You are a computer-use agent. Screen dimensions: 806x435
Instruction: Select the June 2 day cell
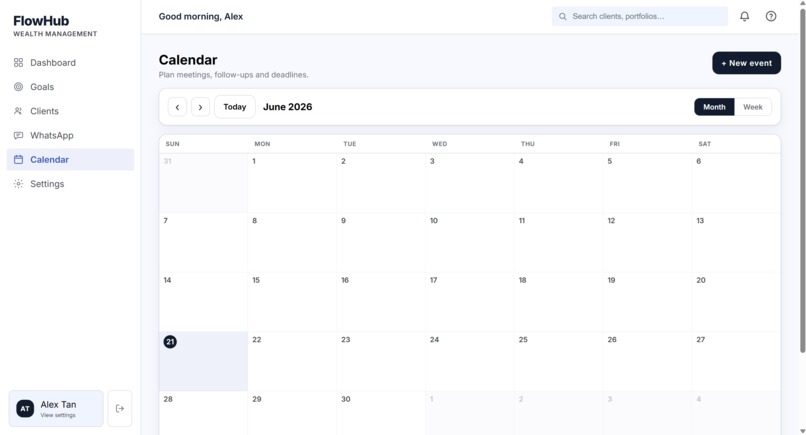click(381, 183)
